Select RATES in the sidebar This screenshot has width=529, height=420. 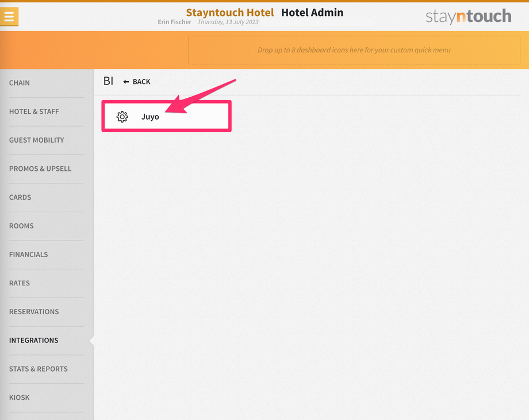[x=19, y=283]
